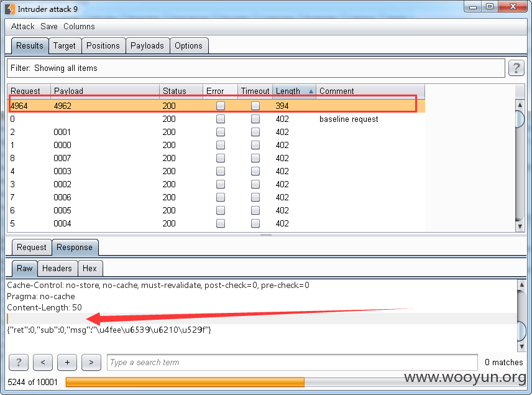The width and height of the screenshot is (532, 395).
Task: Sort by Length column header
Action: tap(294, 91)
